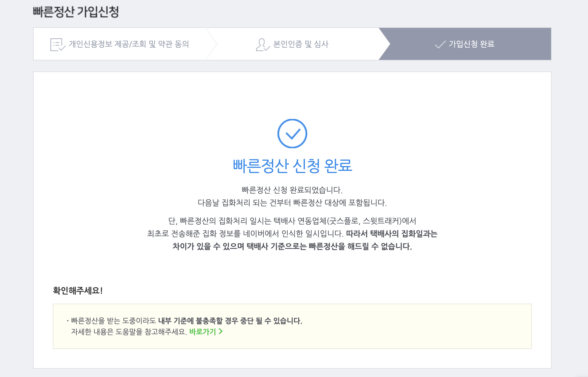The width and height of the screenshot is (588, 377).
Task: Click the bold line starting 차이가 있을 수 있으며
Action: tap(292, 246)
